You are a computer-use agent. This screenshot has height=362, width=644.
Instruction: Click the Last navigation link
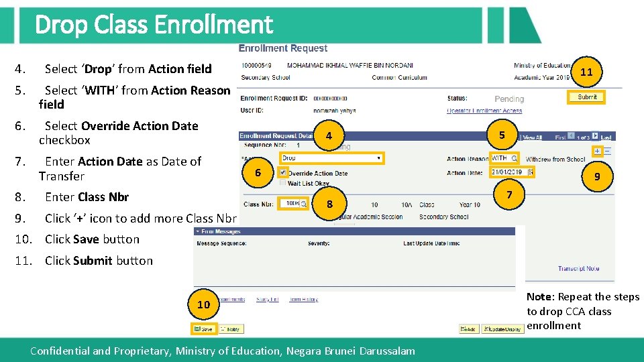click(606, 137)
